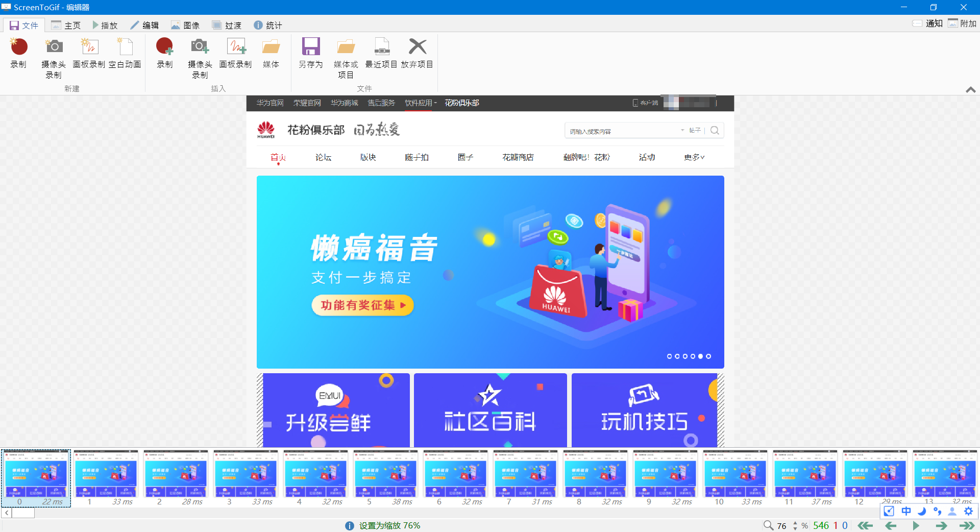Viewport: 980px width, 532px height.
Task: Click the IME user account icon
Action: point(952,511)
